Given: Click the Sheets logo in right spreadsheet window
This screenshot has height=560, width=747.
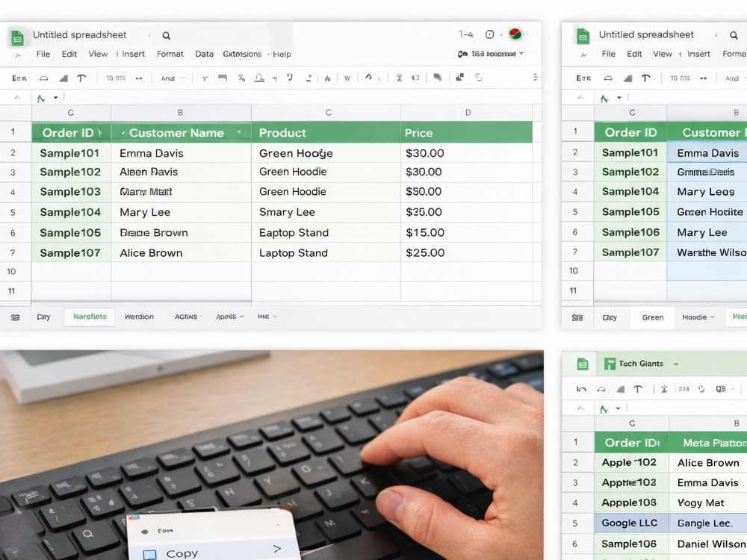Looking at the screenshot, I should [583, 37].
